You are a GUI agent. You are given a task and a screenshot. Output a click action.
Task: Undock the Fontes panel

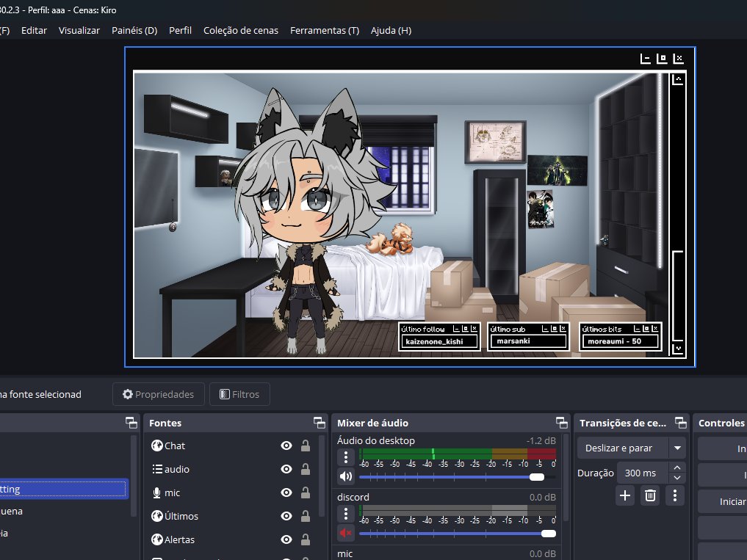pos(320,422)
